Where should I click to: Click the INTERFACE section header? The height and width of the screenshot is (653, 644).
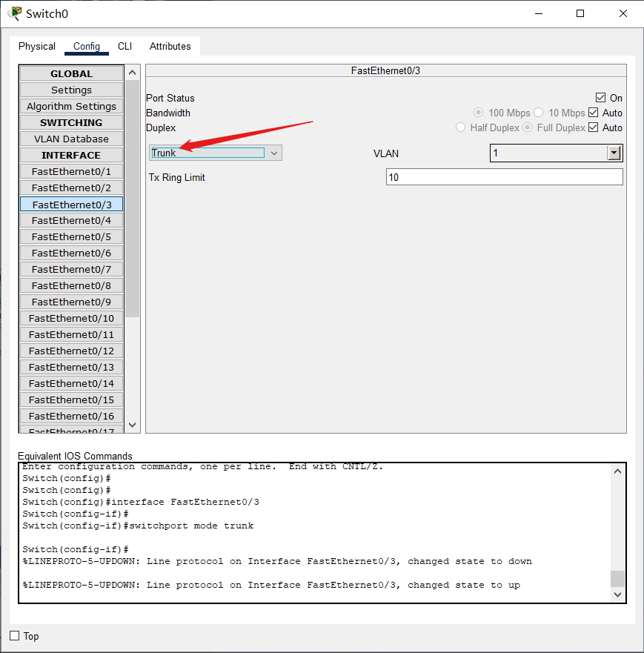point(72,155)
